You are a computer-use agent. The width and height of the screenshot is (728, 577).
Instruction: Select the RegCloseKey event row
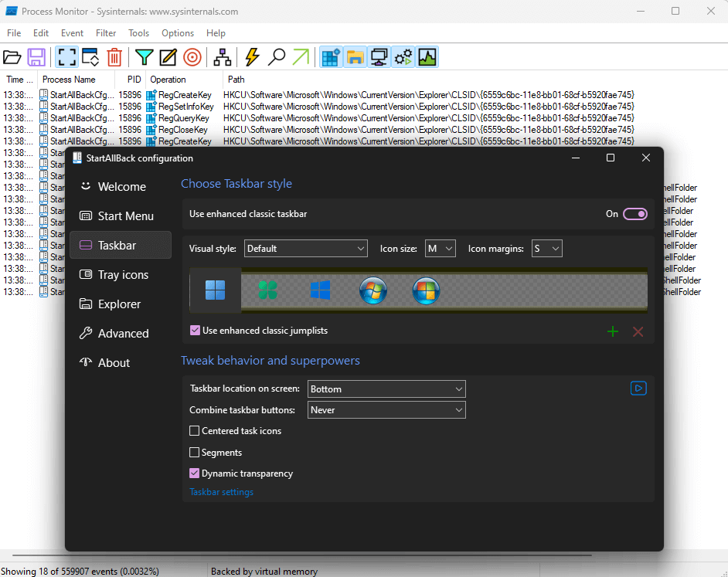click(364, 130)
